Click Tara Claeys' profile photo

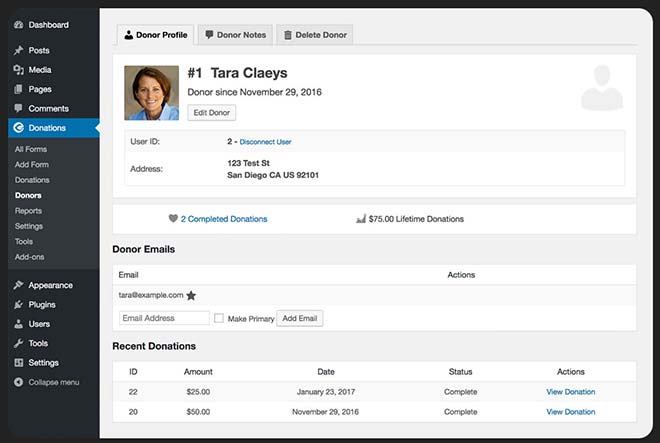click(151, 93)
